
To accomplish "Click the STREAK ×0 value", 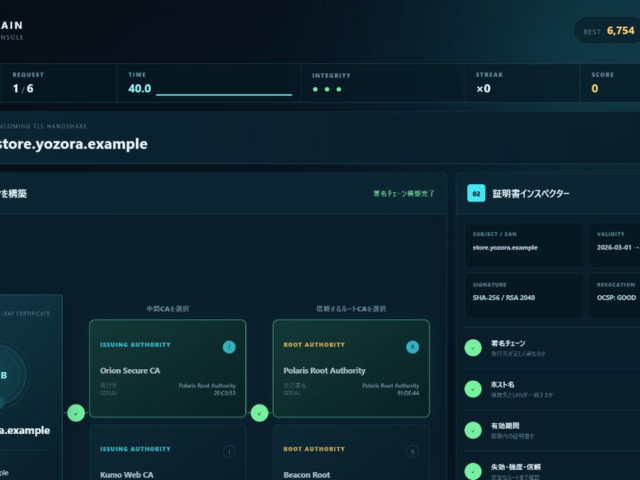I will [483, 89].
